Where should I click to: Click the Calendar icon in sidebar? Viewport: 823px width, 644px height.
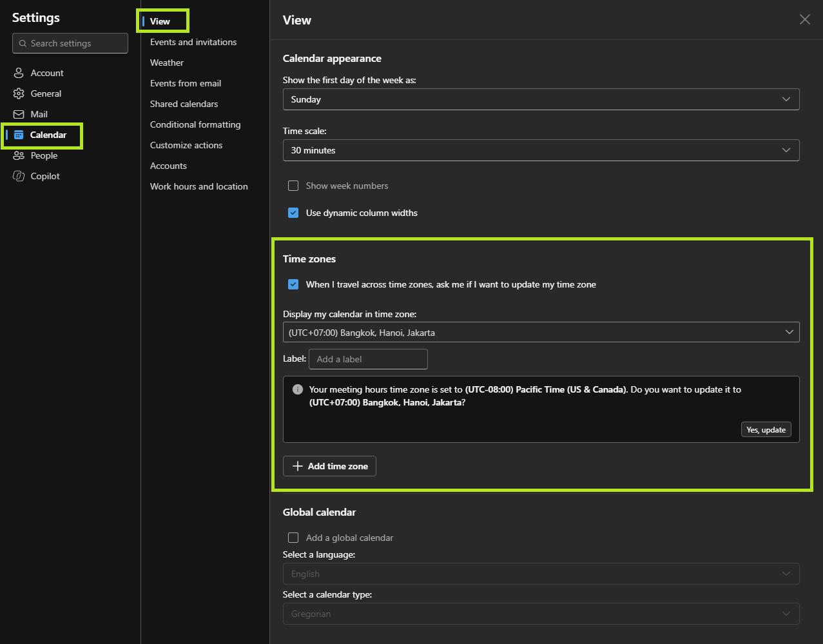[19, 135]
